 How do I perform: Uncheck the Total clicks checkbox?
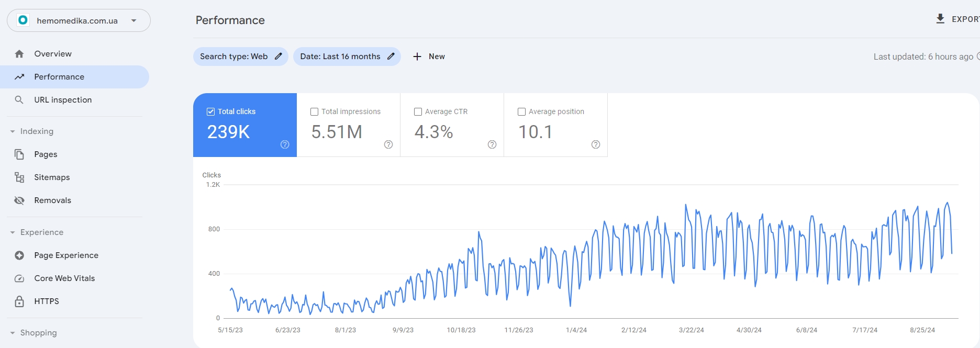tap(210, 111)
